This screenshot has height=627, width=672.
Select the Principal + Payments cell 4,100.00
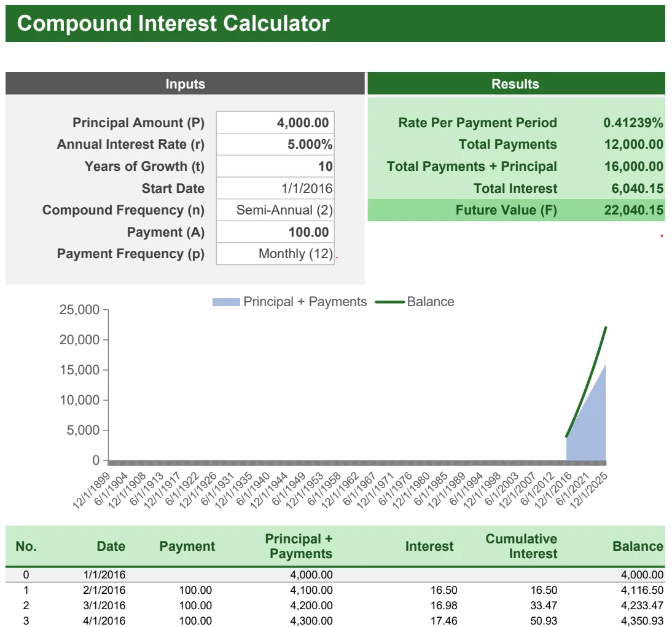pyautogui.click(x=311, y=590)
